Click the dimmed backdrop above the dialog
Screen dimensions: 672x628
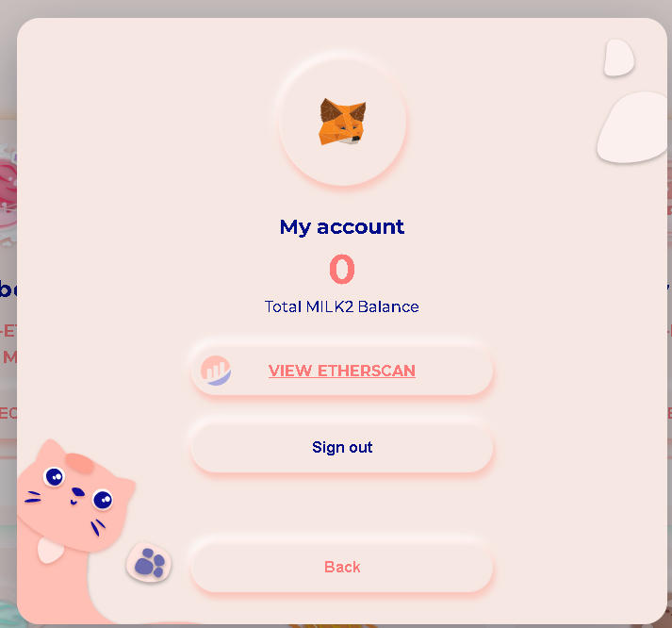pyautogui.click(x=336, y=8)
